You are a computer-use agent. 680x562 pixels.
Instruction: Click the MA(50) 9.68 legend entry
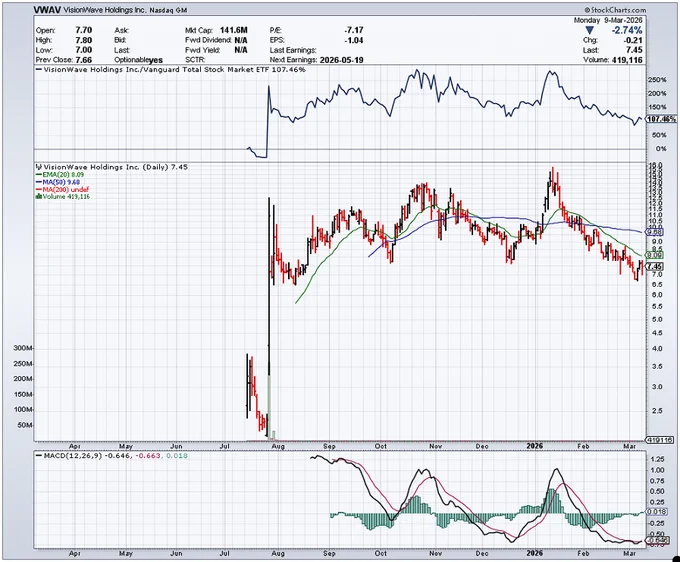[x=58, y=182]
